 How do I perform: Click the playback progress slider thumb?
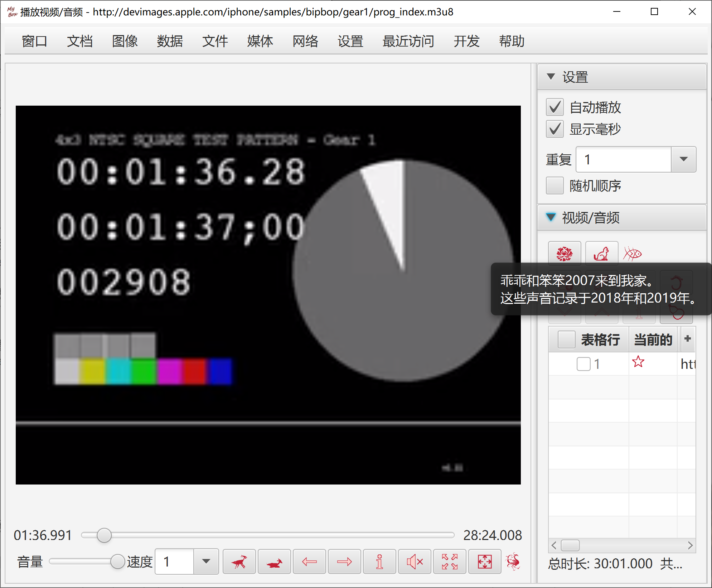(104, 535)
